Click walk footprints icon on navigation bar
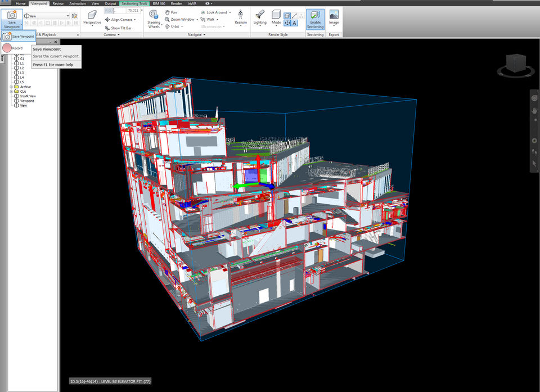Screen dimensions: 540x392 click(534, 152)
